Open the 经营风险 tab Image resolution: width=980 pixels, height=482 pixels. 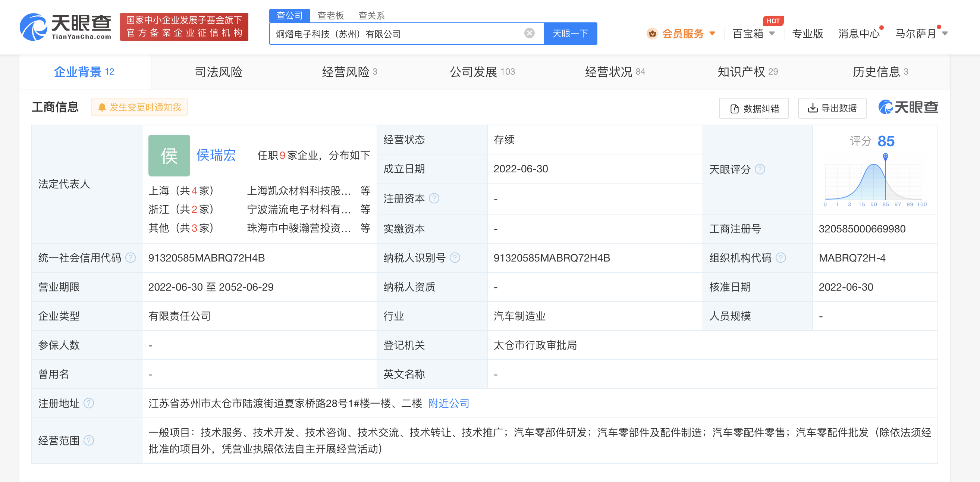click(350, 72)
